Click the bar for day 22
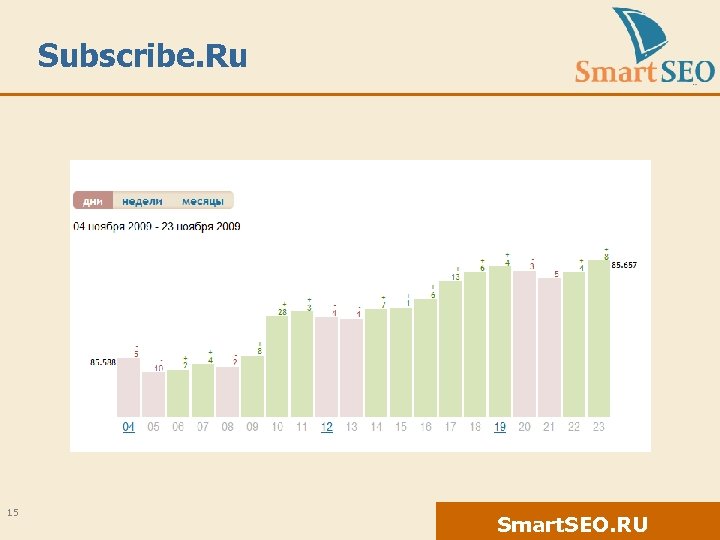720x540 pixels. (x=574, y=344)
